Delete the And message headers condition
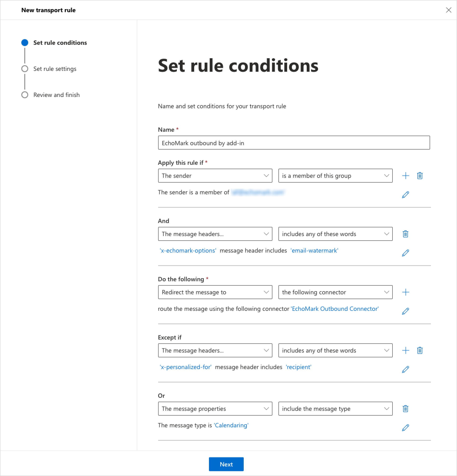The width and height of the screenshot is (457, 476). pyautogui.click(x=405, y=234)
